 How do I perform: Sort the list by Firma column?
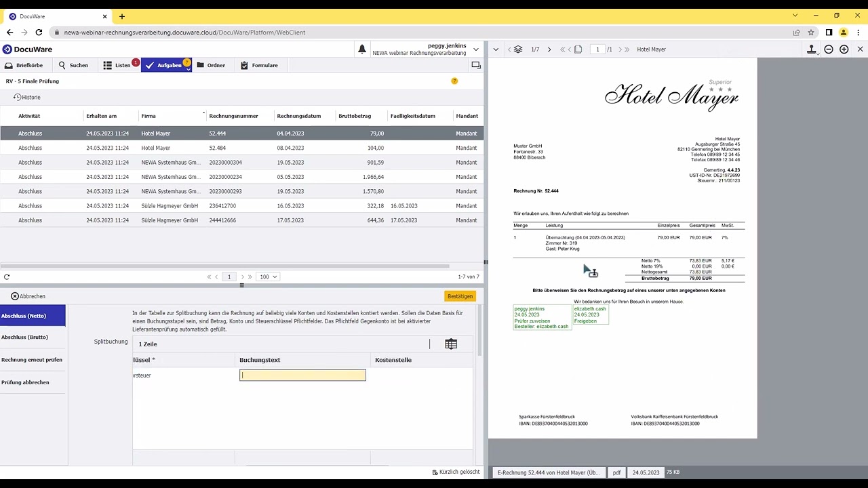tap(149, 116)
